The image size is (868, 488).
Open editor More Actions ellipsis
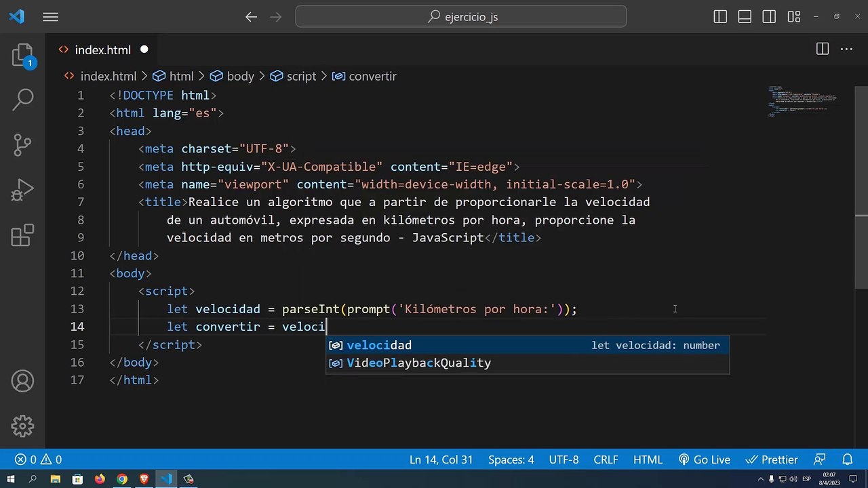pyautogui.click(x=846, y=49)
